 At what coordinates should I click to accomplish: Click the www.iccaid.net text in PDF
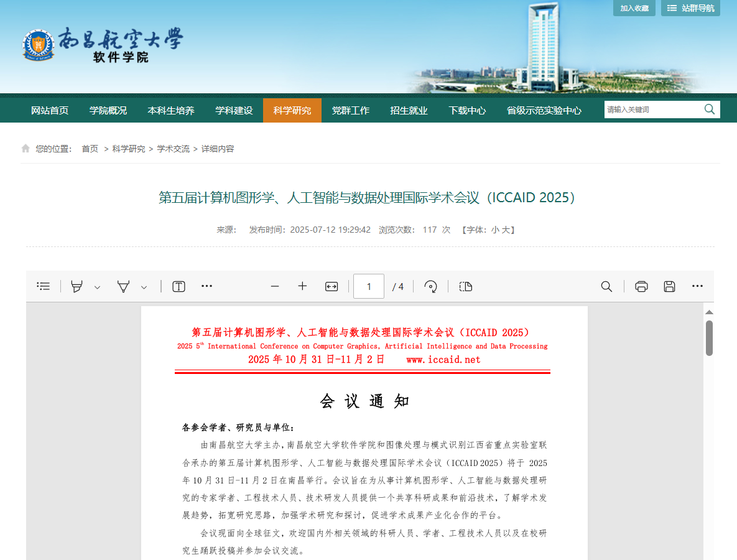tap(443, 360)
